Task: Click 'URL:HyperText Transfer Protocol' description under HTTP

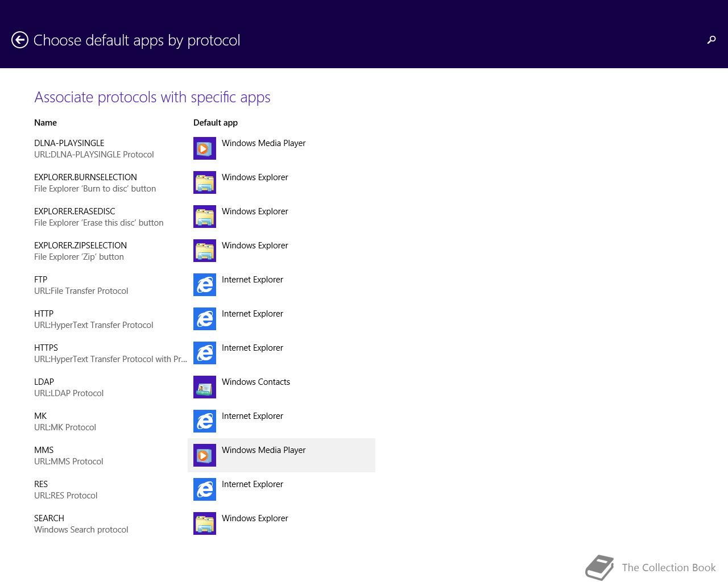Action: point(94,325)
